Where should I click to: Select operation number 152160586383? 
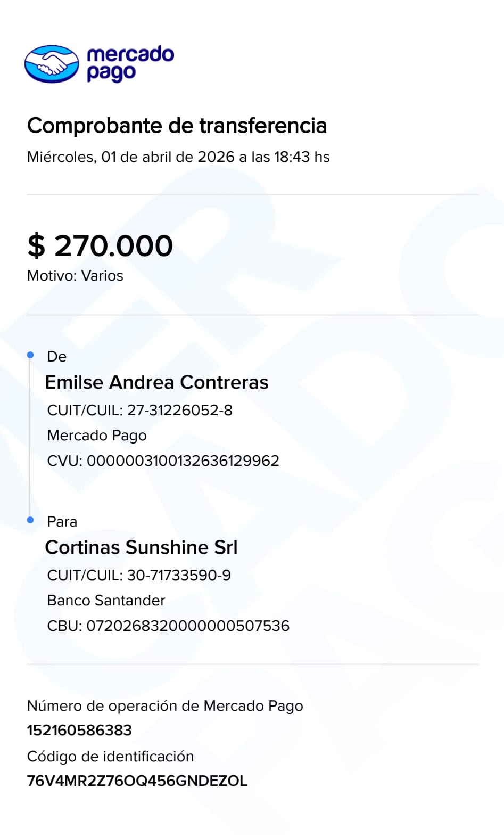coord(79,730)
